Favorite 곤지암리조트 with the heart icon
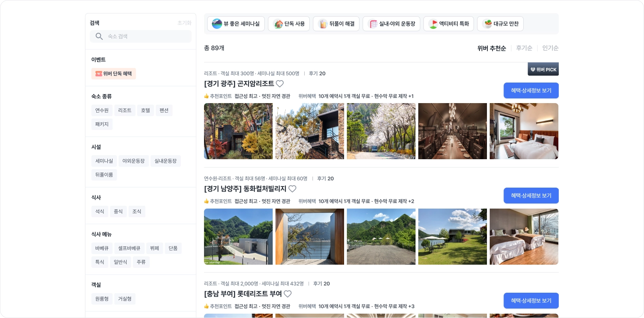 point(280,84)
